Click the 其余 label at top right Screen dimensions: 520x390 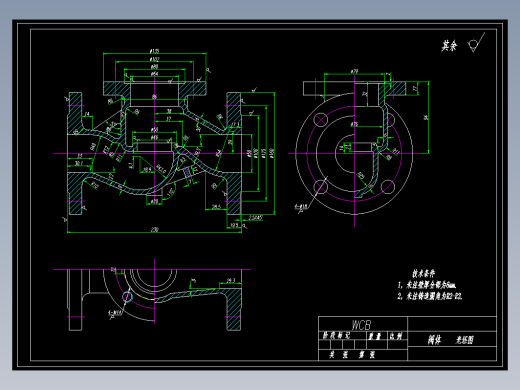(x=449, y=46)
